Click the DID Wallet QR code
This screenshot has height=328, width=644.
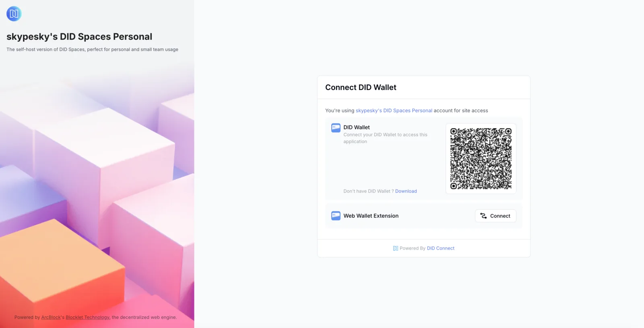(481, 159)
